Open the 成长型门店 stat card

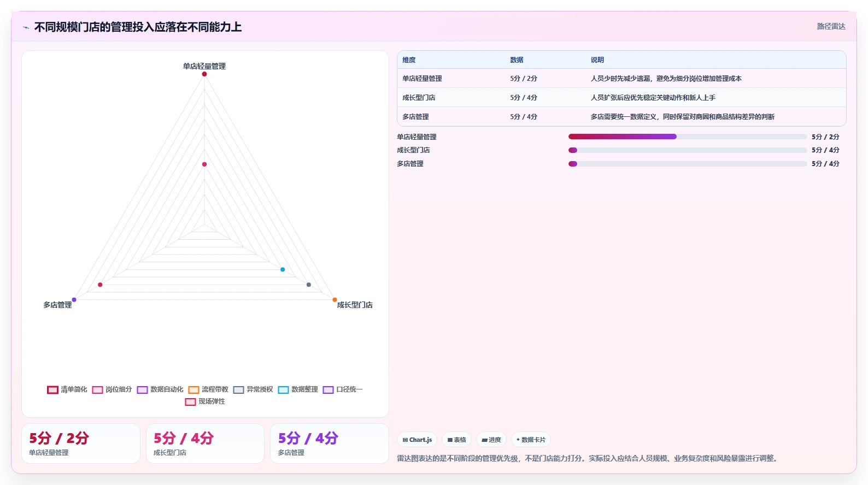point(205,443)
